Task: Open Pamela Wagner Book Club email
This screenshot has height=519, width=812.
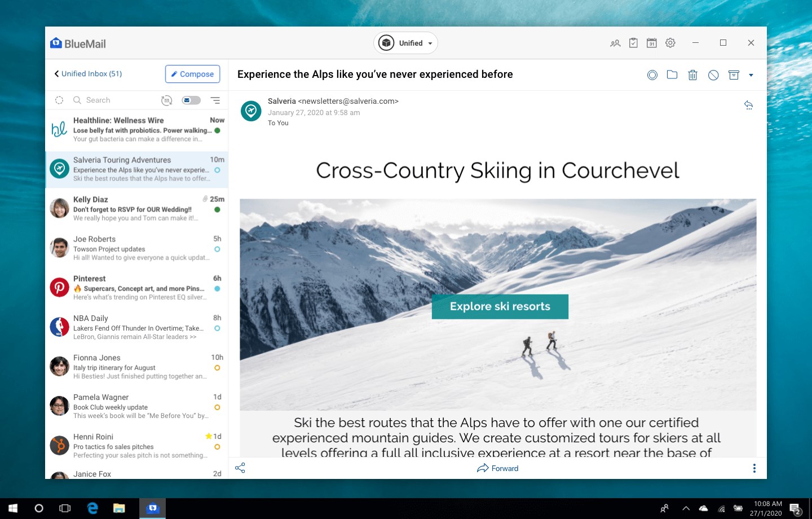Action: click(136, 406)
